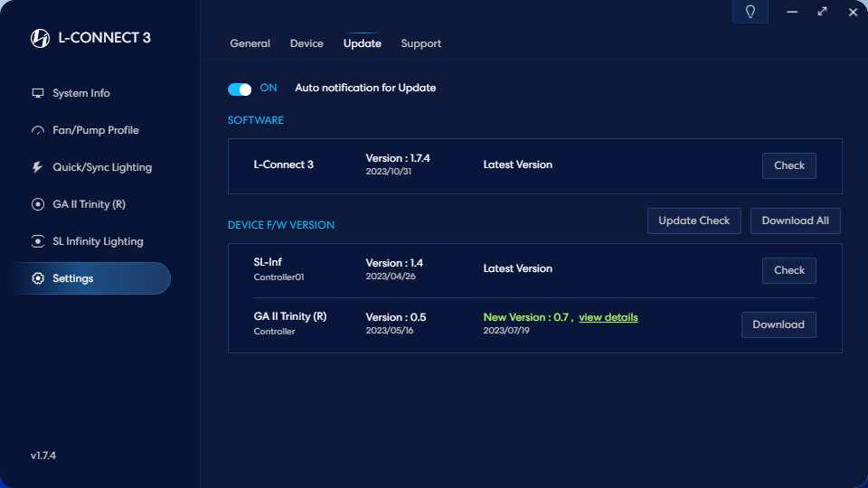This screenshot has width=868, height=488.
Task: Close the L-Connect 3 window
Action: (853, 12)
